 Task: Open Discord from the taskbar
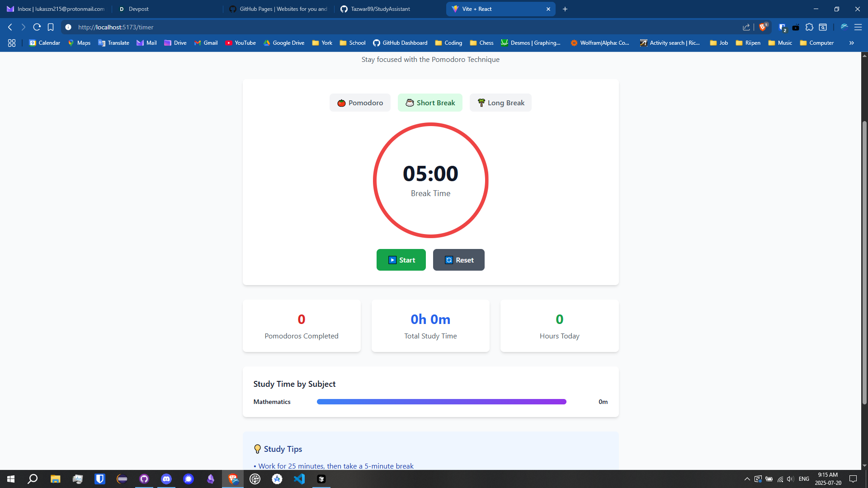click(x=166, y=479)
